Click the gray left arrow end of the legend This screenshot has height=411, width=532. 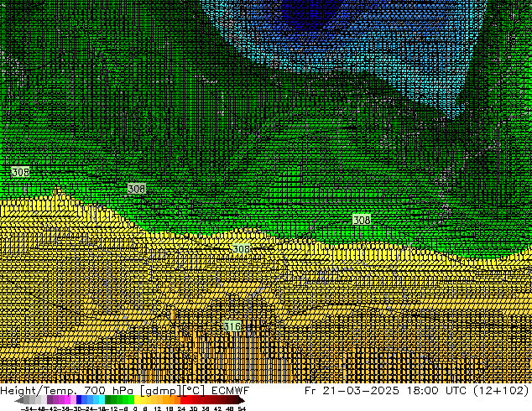point(19,401)
